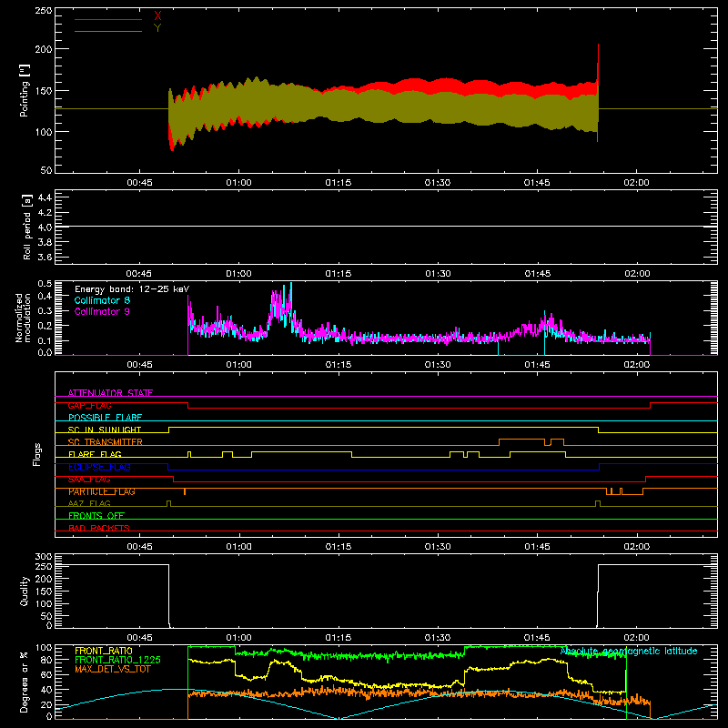Click the '250' tick on the Pointing axis
Image resolution: width=728 pixels, height=728 pixels.
tap(43, 11)
